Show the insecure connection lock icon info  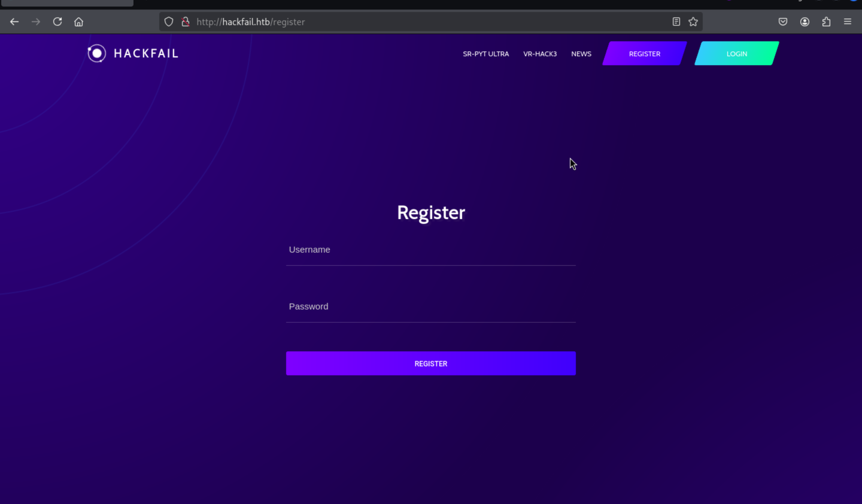click(185, 22)
